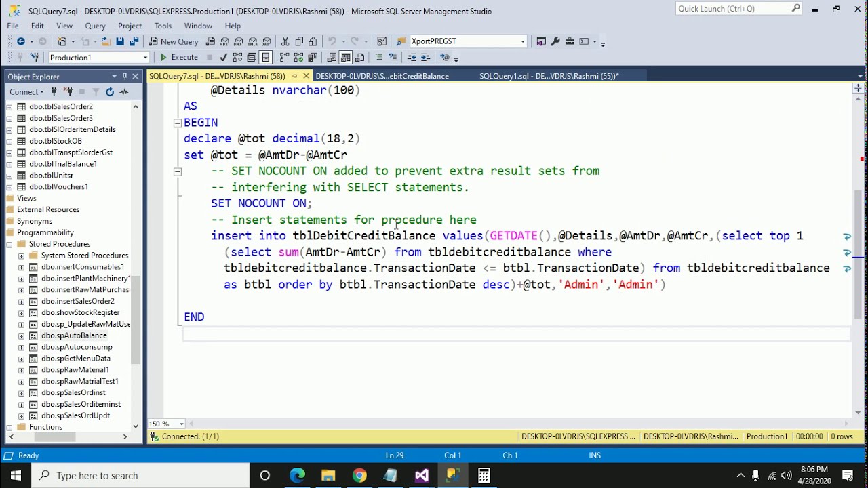868x488 pixels.
Task: Click Save SQLQuery7.sql floppy icon
Action: click(x=120, y=41)
